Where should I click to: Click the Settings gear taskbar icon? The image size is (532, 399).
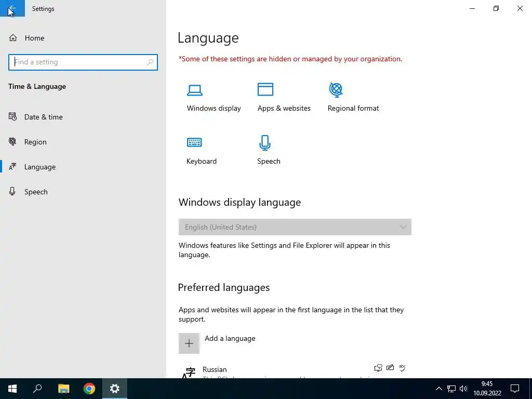115,389
